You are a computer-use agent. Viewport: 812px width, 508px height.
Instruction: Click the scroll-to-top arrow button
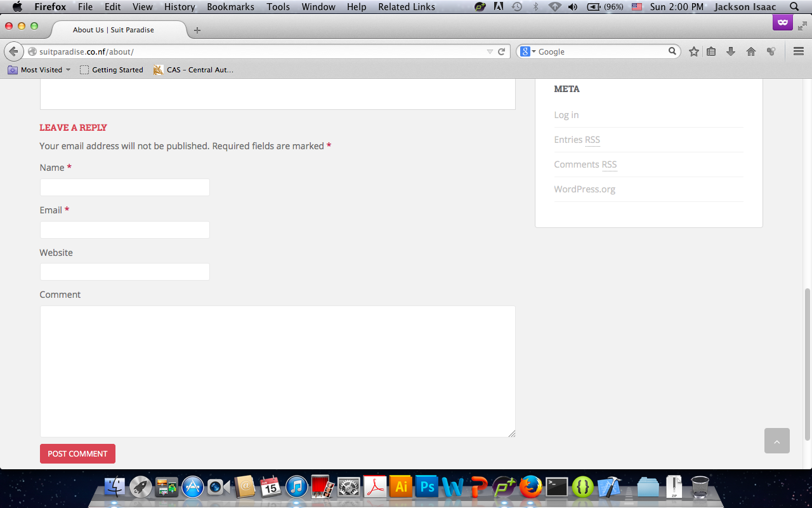tap(776, 441)
